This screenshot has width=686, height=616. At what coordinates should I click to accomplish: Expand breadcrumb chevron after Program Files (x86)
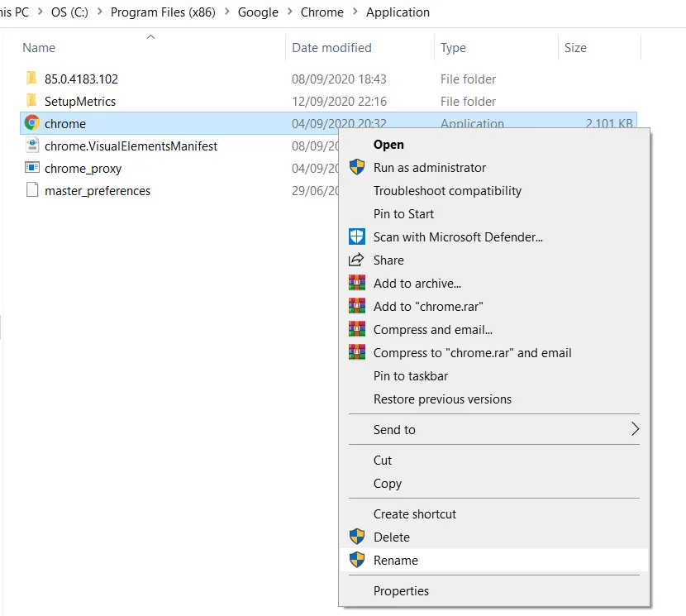coord(227,12)
